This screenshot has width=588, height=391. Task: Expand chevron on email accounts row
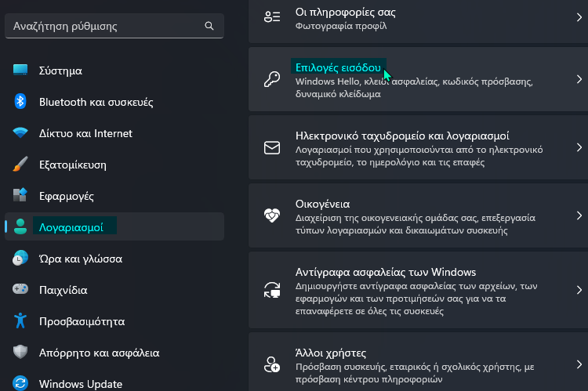click(579, 147)
